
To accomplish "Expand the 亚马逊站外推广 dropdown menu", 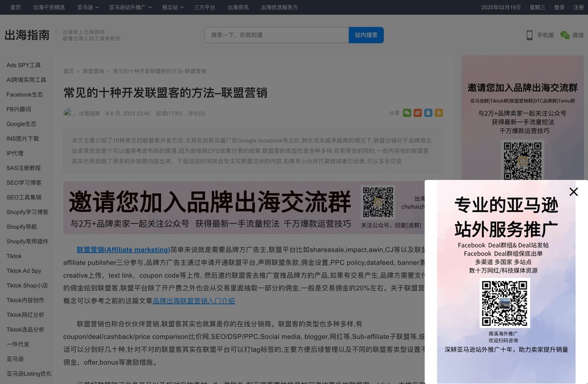I will 130,7.
